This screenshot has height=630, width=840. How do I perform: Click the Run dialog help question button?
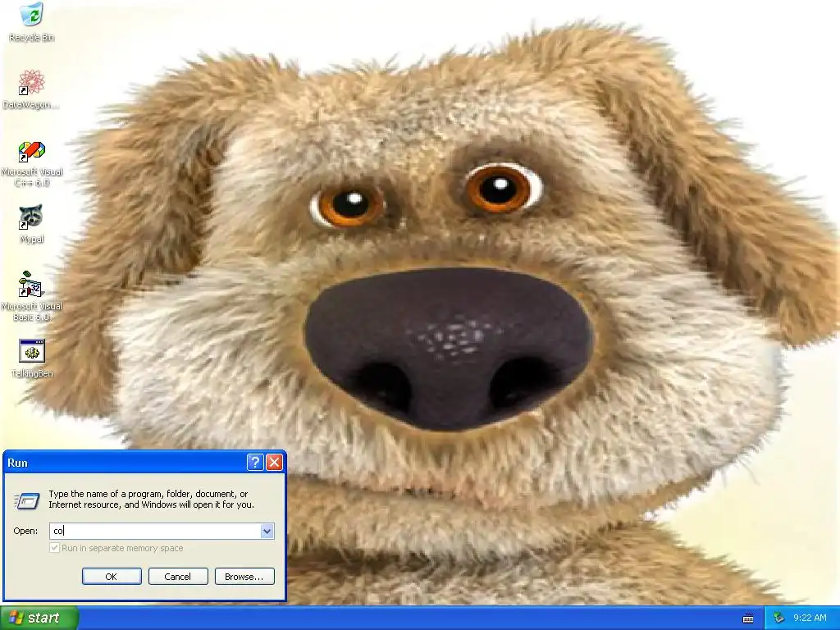[255, 463]
